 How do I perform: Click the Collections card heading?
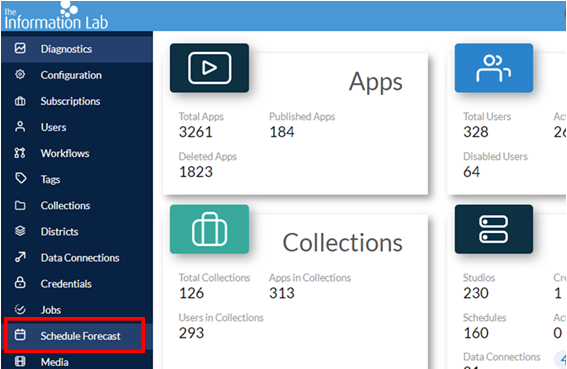[x=342, y=242]
